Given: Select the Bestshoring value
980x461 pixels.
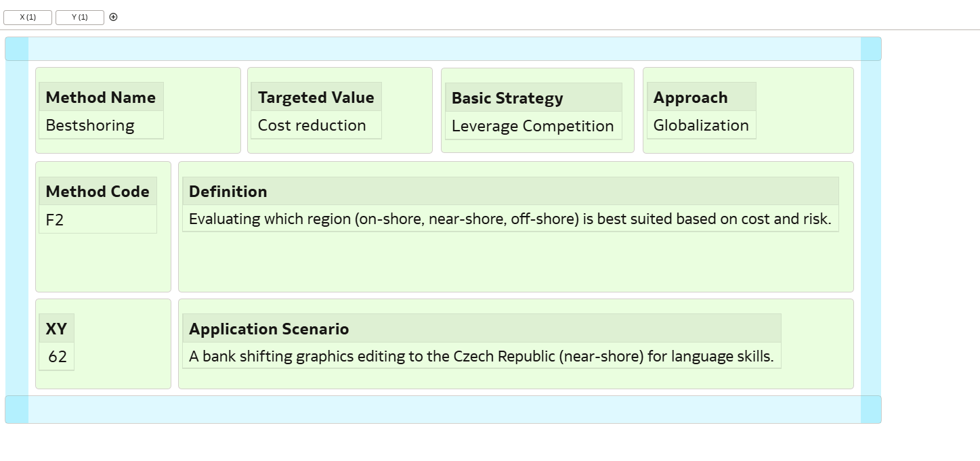Looking at the screenshot, I should tap(90, 125).
